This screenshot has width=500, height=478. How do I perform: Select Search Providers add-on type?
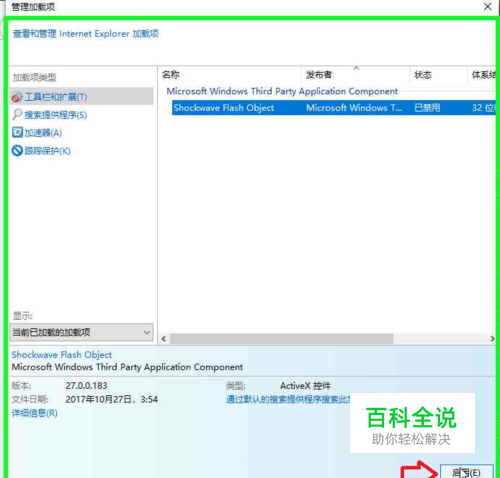click(50, 115)
